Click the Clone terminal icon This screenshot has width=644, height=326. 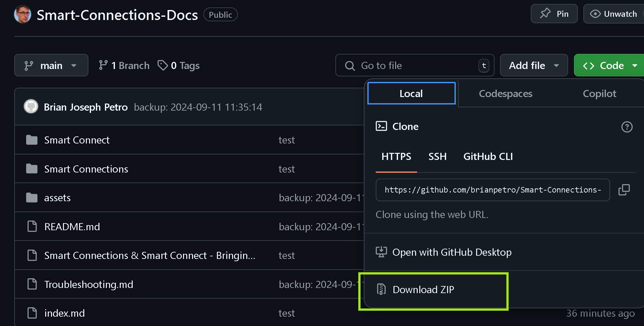(x=381, y=126)
